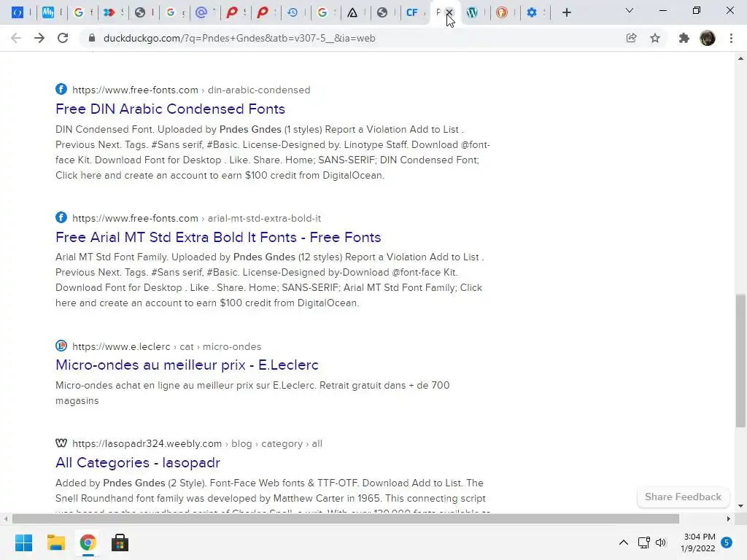Screen dimensions: 747x560
Task: Switch to the DuckDuckGo icon tab
Action: [x=502, y=12]
